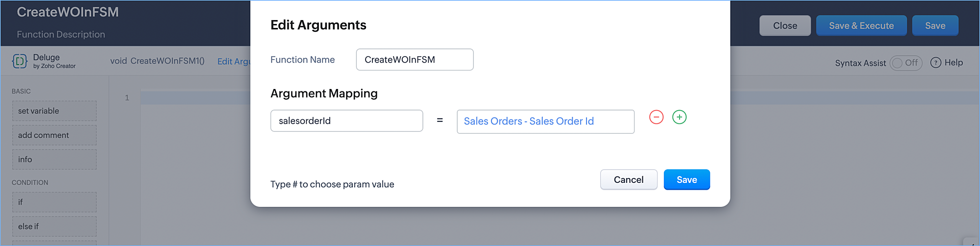
Task: Click the salesorderId argument name field
Action: (346, 121)
